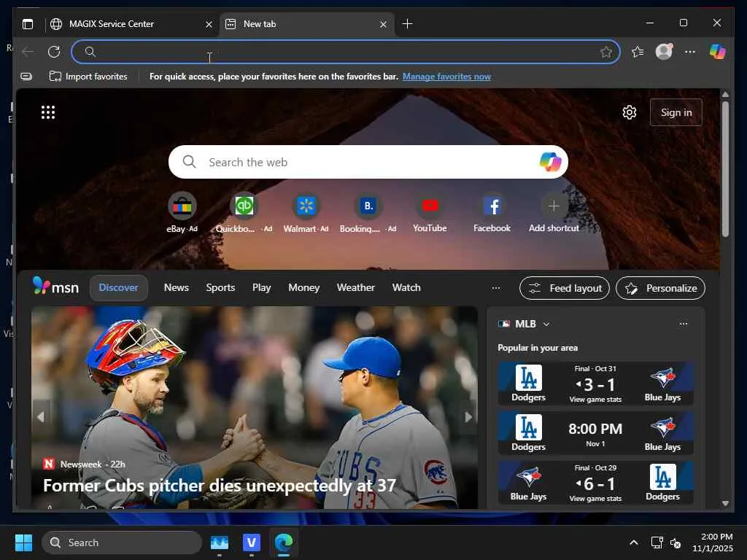
Task: Show hidden tray icons chevron
Action: tap(634, 542)
